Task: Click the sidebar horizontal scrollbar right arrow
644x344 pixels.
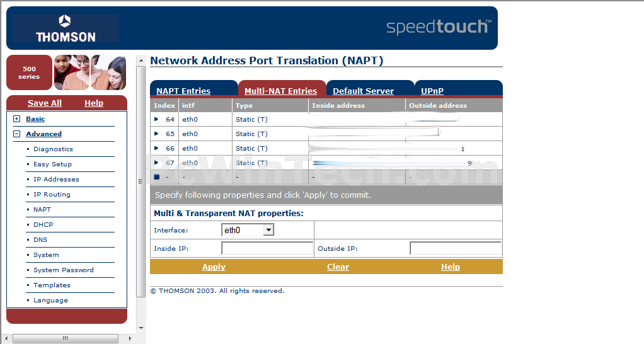Action: tap(130, 339)
